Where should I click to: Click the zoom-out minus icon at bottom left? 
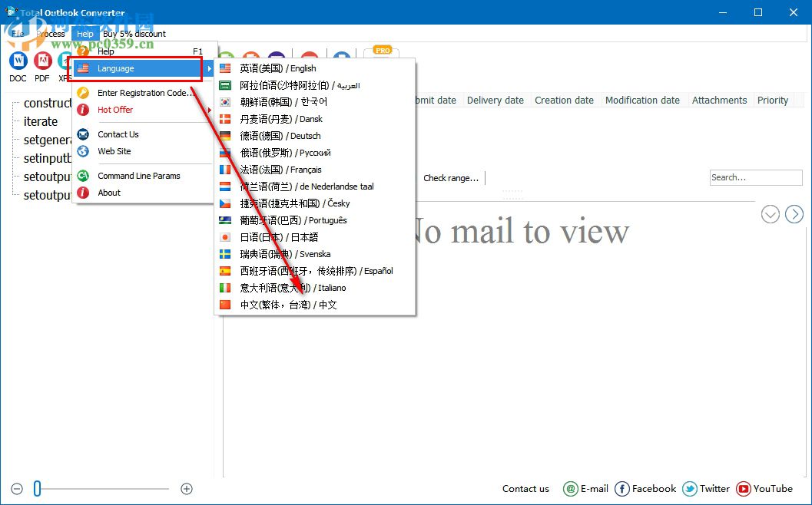pyautogui.click(x=17, y=488)
